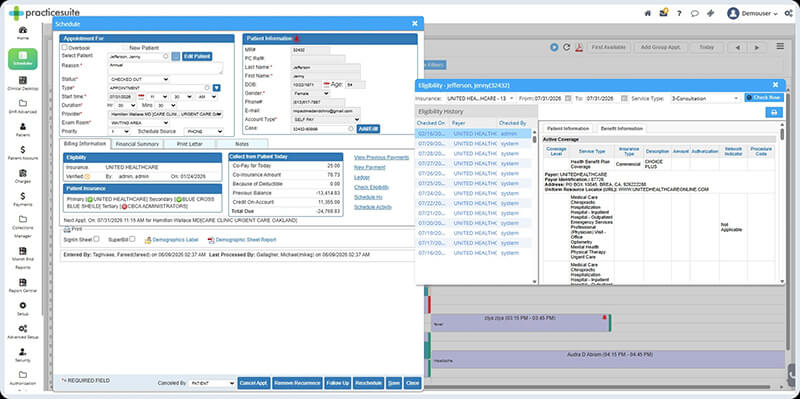Open Report Central in the sidebar
The width and height of the screenshot is (800, 399).
(22, 286)
